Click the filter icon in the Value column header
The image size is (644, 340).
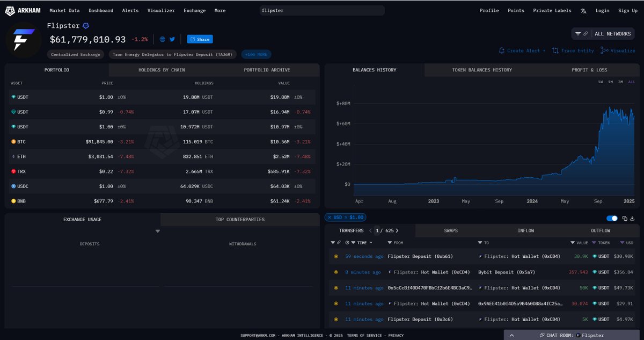[x=573, y=243]
